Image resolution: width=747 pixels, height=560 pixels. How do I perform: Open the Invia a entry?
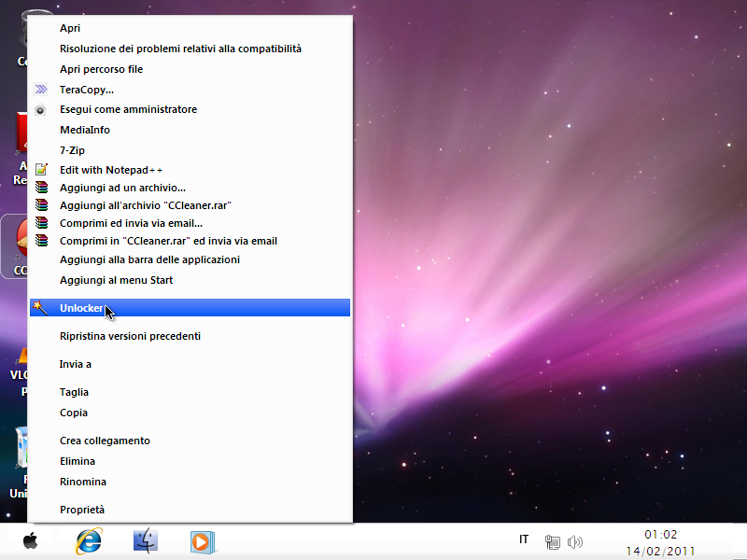click(190, 364)
